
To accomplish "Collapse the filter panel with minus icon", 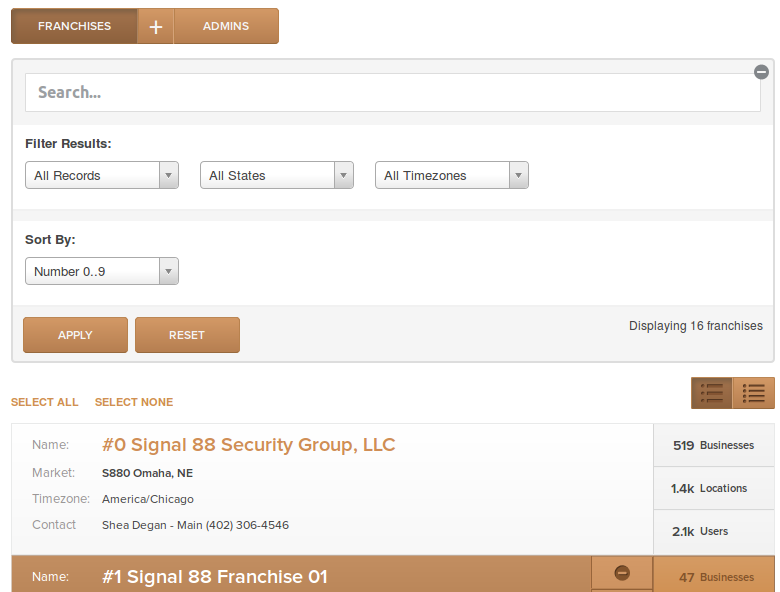I will tap(761, 72).
